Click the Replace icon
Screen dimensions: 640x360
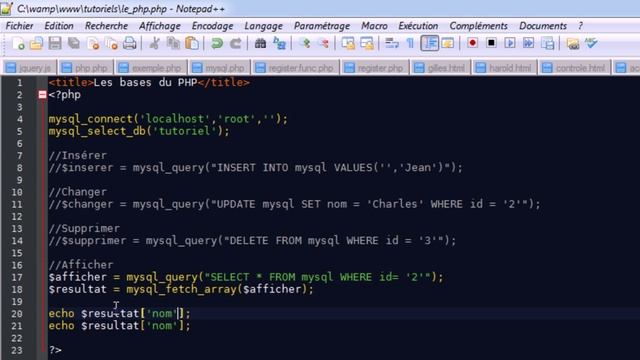(279, 43)
